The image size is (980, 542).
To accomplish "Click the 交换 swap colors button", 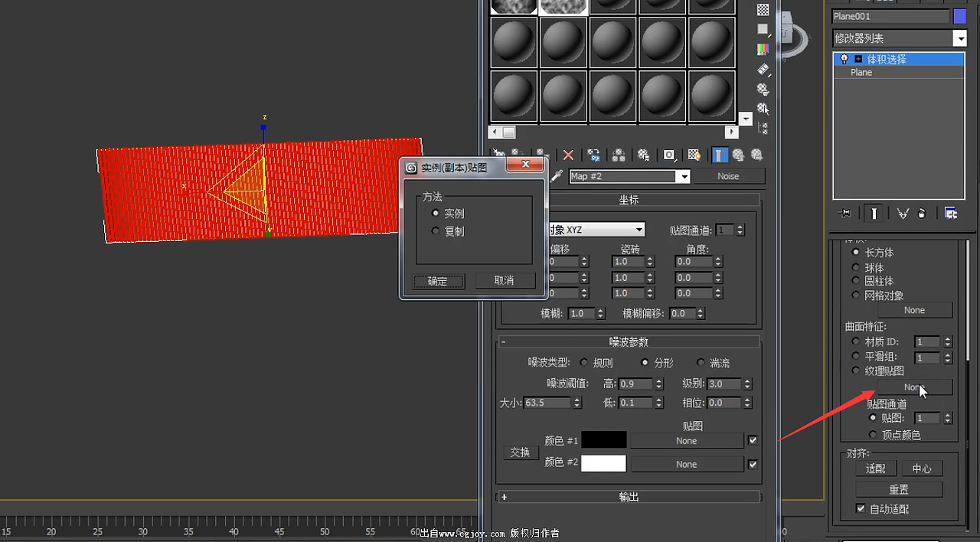I will point(521,452).
